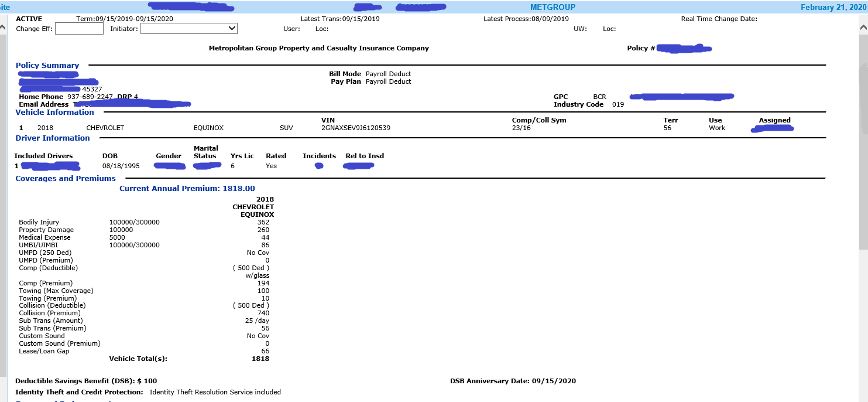Click the Metropolitan Group company name
Image resolution: width=868 pixels, height=402 pixels.
coord(319,48)
